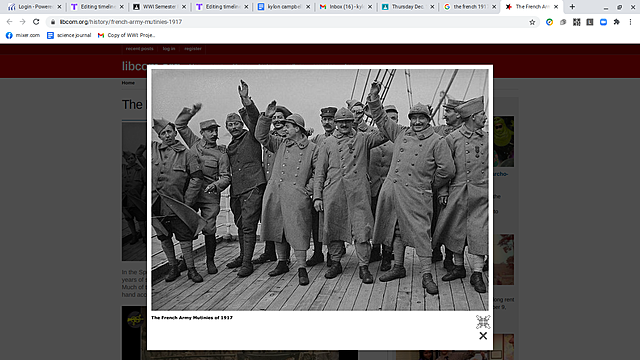Bookmark this page with the star icon
Image resolution: width=640 pixels, height=360 pixels.
532,22
